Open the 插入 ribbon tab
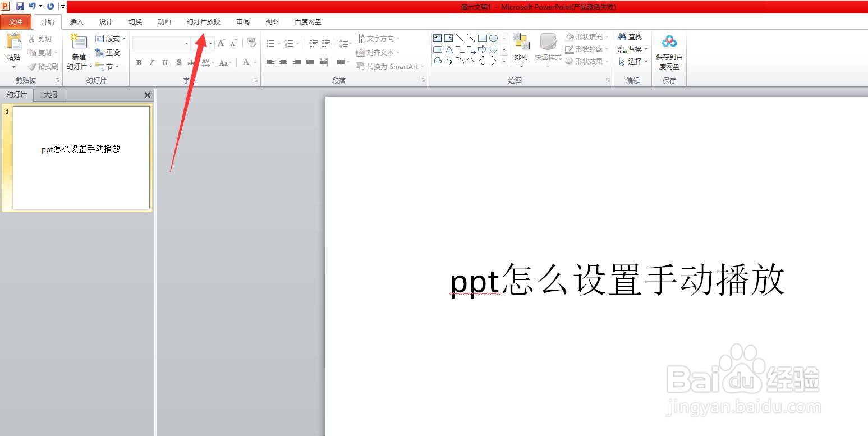The width and height of the screenshot is (868, 436). click(76, 21)
